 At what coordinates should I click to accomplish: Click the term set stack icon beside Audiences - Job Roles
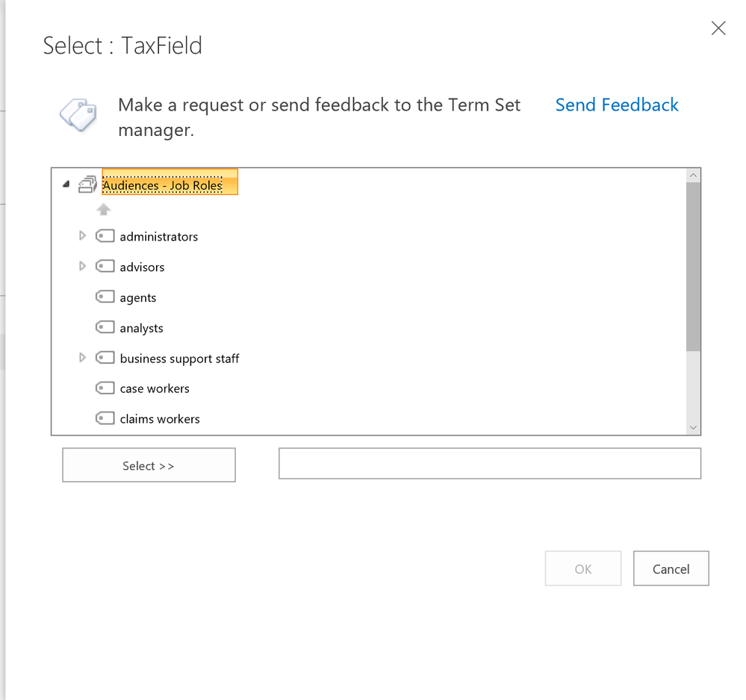coord(87,183)
